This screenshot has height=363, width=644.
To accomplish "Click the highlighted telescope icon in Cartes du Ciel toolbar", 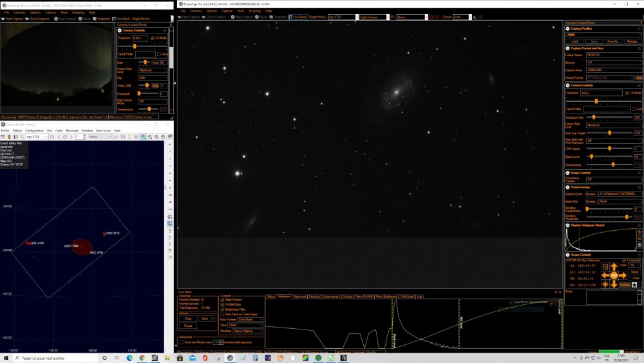I will [x=144, y=137].
